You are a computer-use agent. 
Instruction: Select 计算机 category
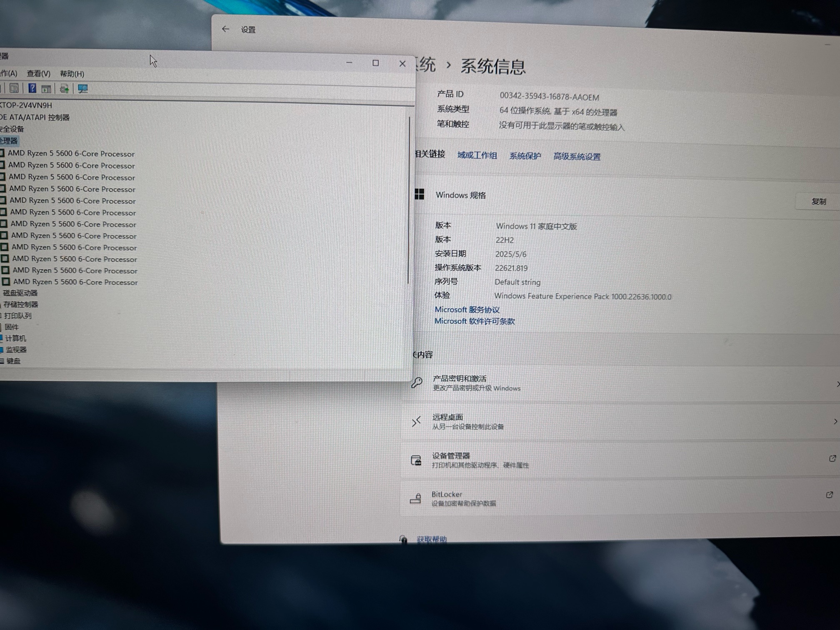[x=15, y=338]
